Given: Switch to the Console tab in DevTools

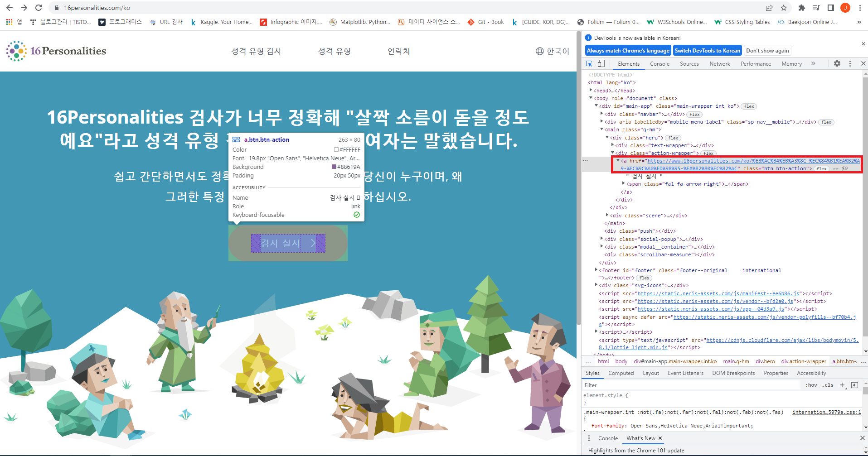Looking at the screenshot, I should [x=659, y=64].
